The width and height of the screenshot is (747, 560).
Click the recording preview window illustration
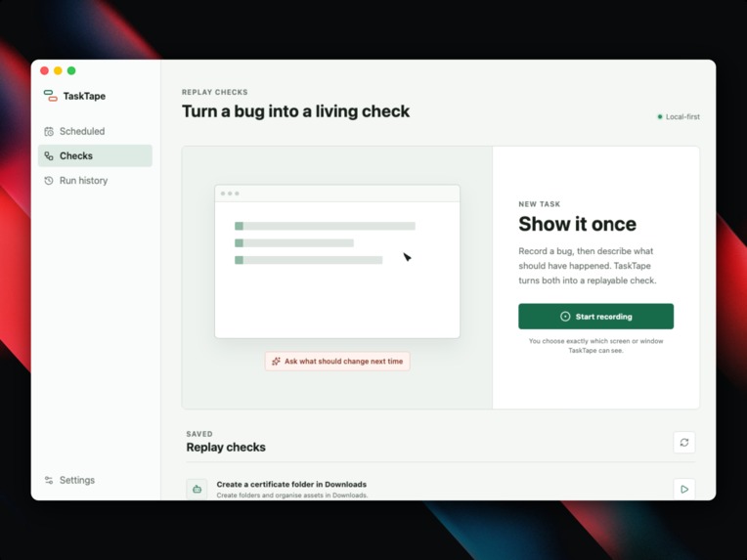pos(337,261)
